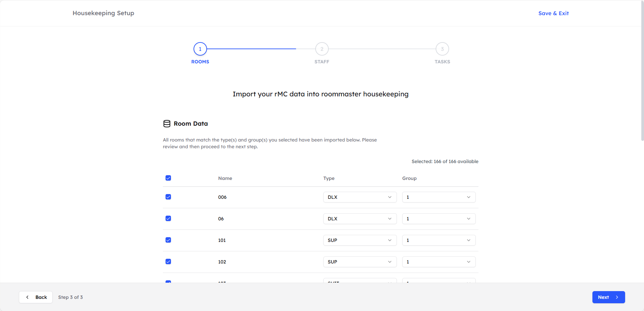Click the forward arrow inside the Next button

617,297
